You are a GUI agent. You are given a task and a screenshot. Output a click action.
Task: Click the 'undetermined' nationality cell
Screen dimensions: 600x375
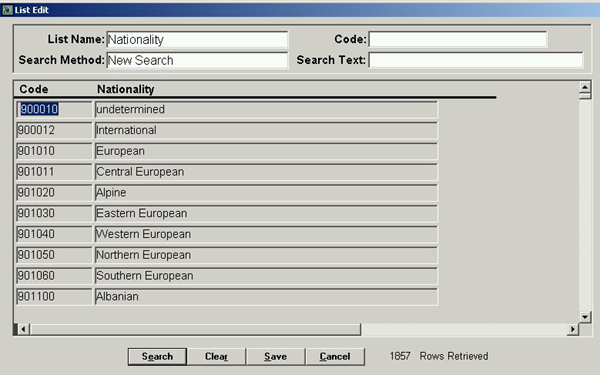click(266, 109)
